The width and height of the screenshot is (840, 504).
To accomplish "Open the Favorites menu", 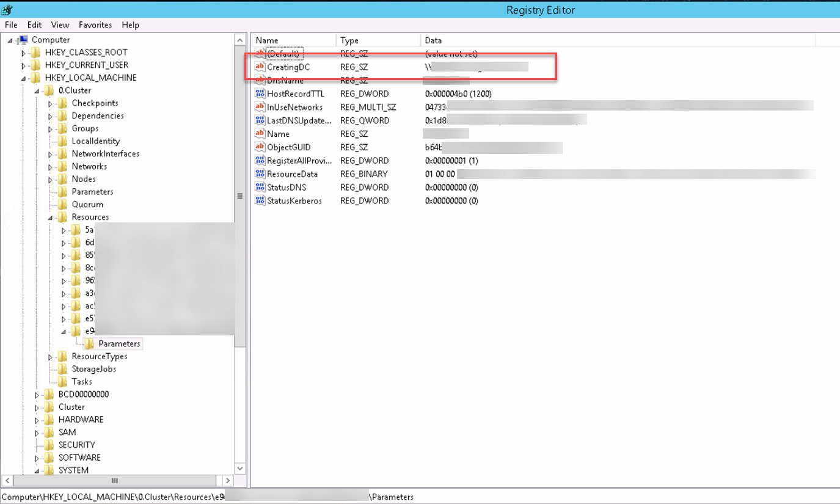I will pos(95,25).
